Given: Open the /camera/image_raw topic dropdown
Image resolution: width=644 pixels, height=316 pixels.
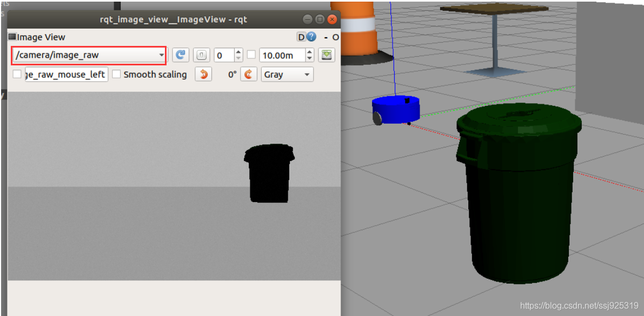Looking at the screenshot, I should [90, 55].
